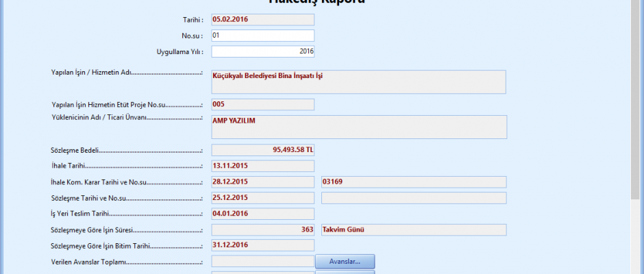Click the Karar No field showing 03169
This screenshot has height=274, width=644.
[413, 182]
